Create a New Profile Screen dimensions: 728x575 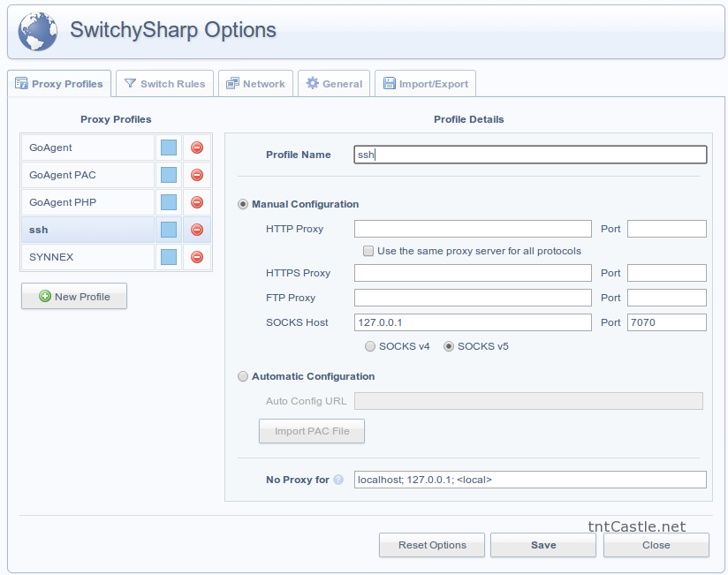pos(73,296)
